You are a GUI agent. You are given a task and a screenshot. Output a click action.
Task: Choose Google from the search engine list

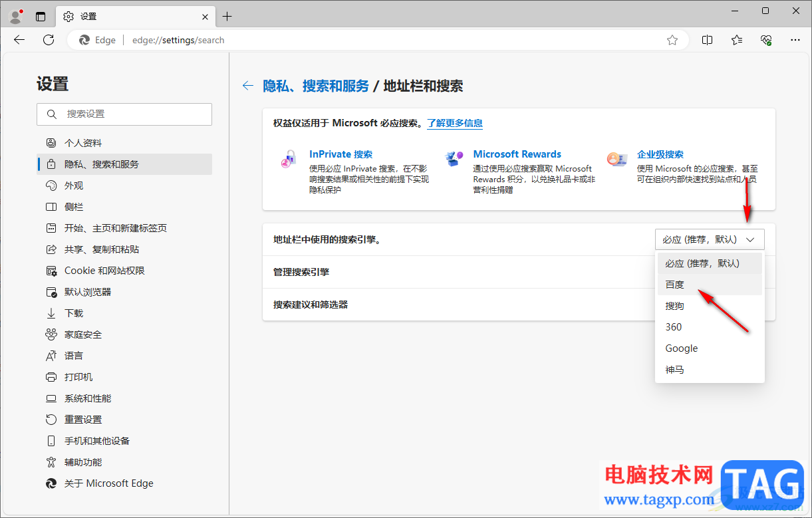click(710, 348)
